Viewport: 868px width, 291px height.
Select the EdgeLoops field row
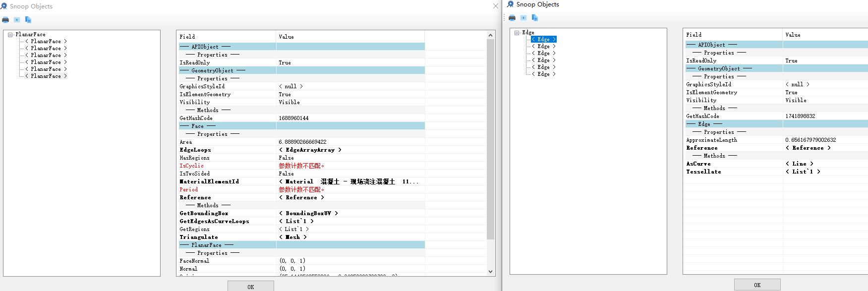click(x=301, y=150)
